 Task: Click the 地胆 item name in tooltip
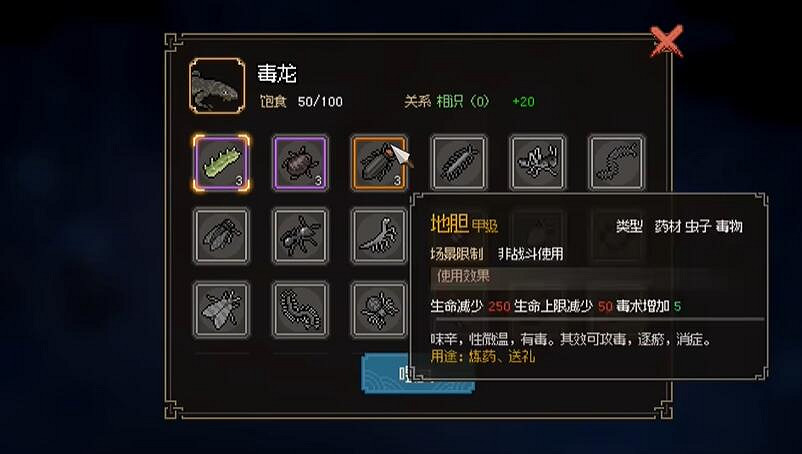click(450, 223)
